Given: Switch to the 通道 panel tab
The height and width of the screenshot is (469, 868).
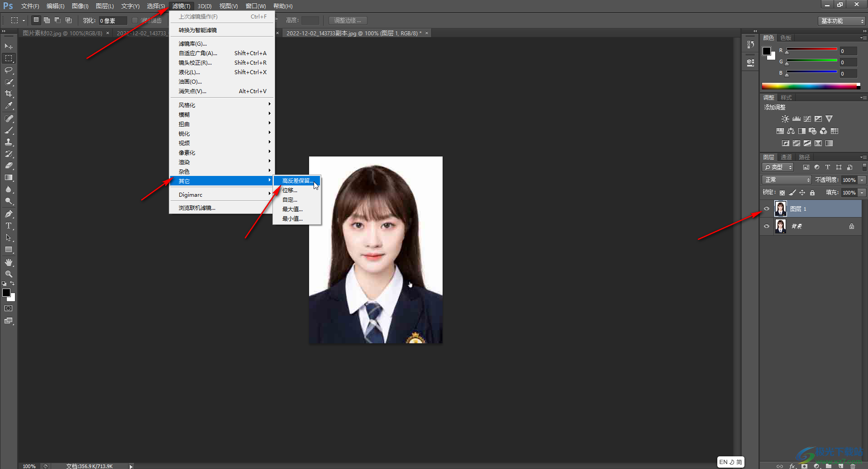Looking at the screenshot, I should click(x=786, y=157).
